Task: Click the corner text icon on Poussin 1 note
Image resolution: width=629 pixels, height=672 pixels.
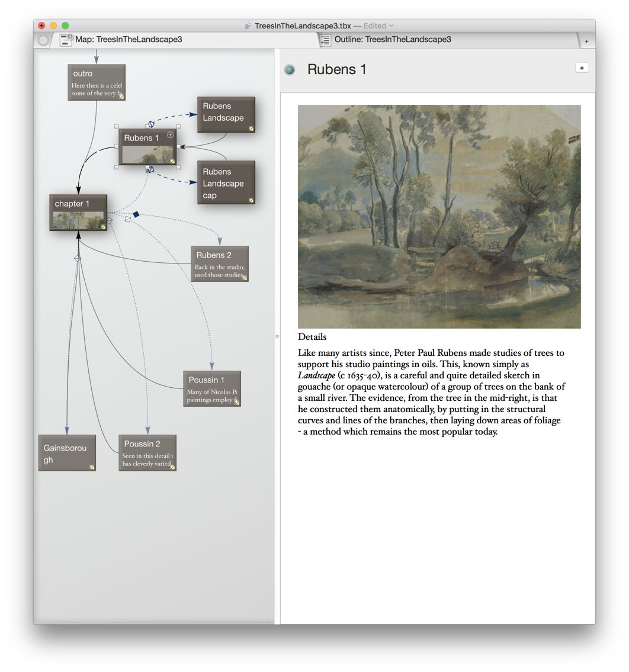Action: 237,402
